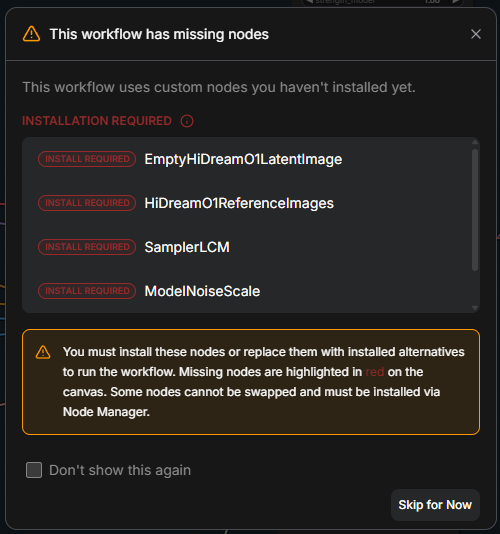The height and width of the screenshot is (534, 500).
Task: Click the red word in the warning notice
Action: [374, 372]
